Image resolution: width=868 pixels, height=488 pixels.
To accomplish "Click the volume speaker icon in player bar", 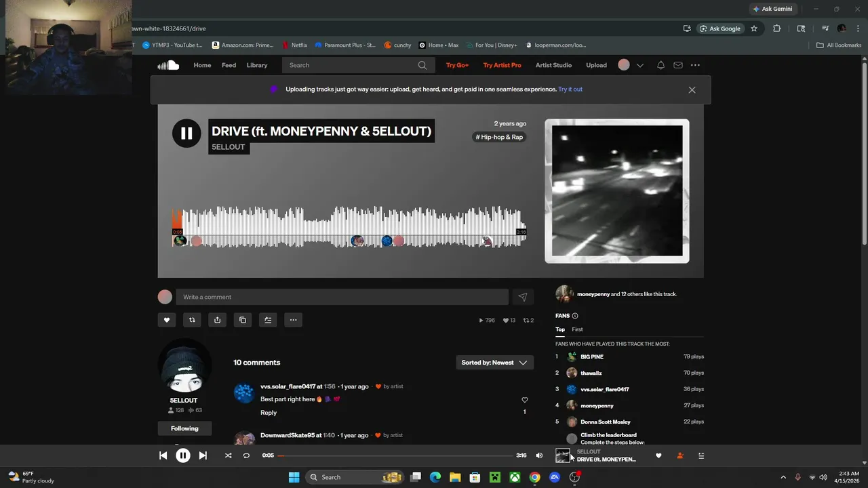I will click(539, 455).
